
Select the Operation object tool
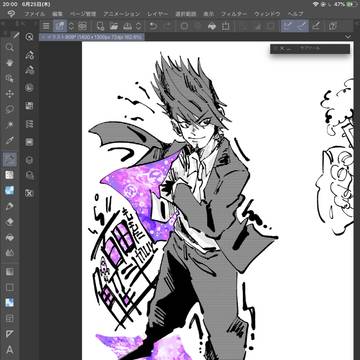[10, 79]
